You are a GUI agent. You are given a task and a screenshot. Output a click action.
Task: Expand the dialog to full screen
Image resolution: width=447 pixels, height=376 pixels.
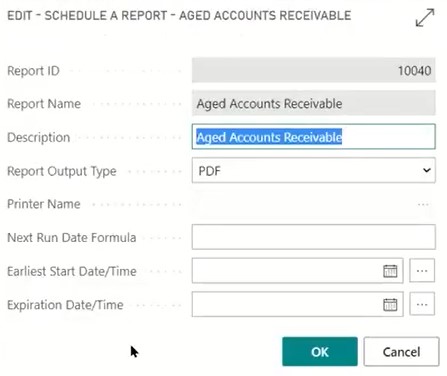pyautogui.click(x=425, y=18)
